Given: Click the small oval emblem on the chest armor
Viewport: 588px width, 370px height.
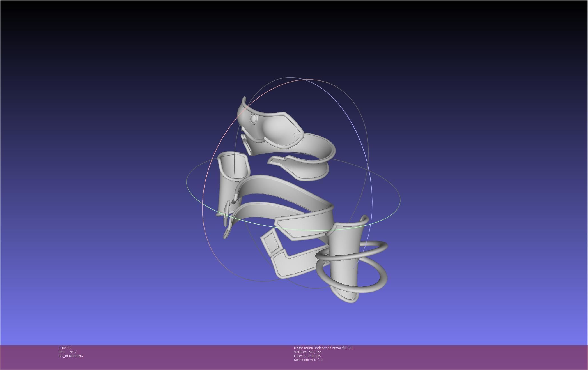Looking at the screenshot, I should (253, 119).
